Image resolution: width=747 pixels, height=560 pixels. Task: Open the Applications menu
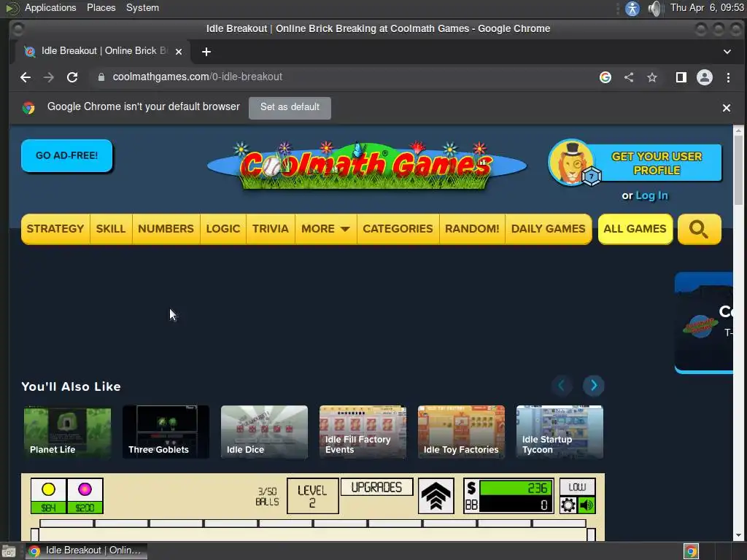[x=50, y=8]
